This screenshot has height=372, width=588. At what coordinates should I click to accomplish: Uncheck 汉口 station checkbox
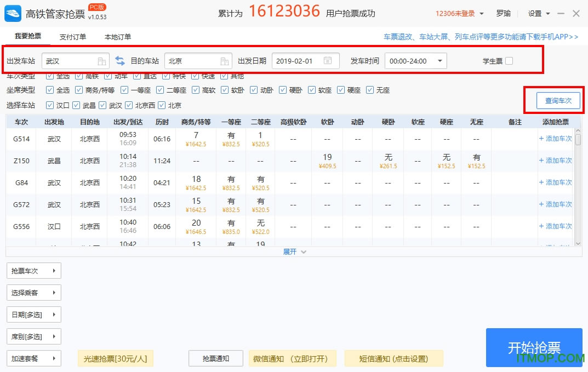(49, 105)
